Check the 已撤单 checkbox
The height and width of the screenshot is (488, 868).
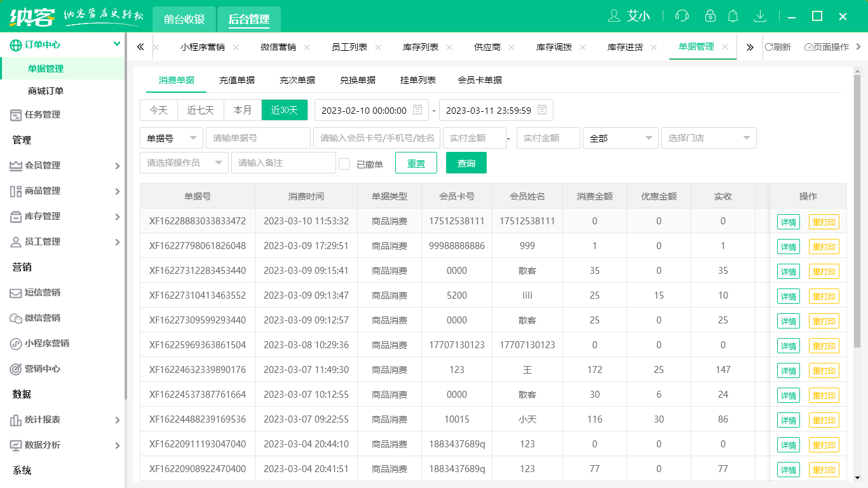coord(344,164)
